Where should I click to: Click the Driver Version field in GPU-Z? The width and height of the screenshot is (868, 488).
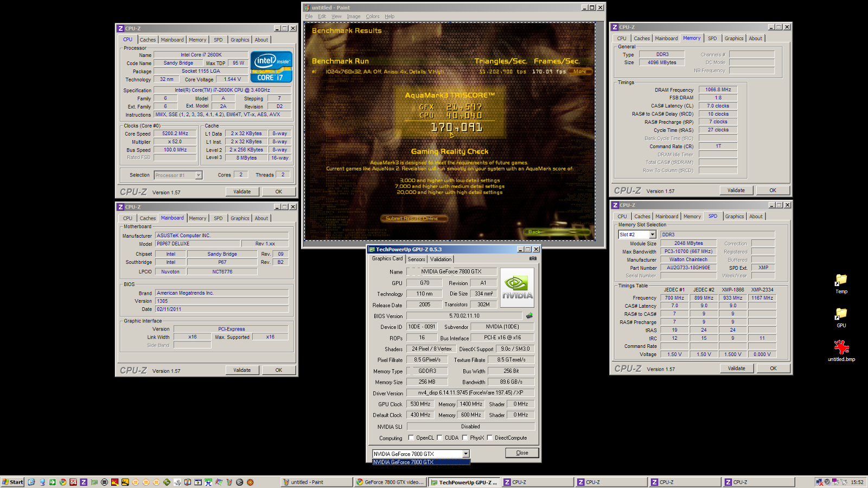coord(470,392)
